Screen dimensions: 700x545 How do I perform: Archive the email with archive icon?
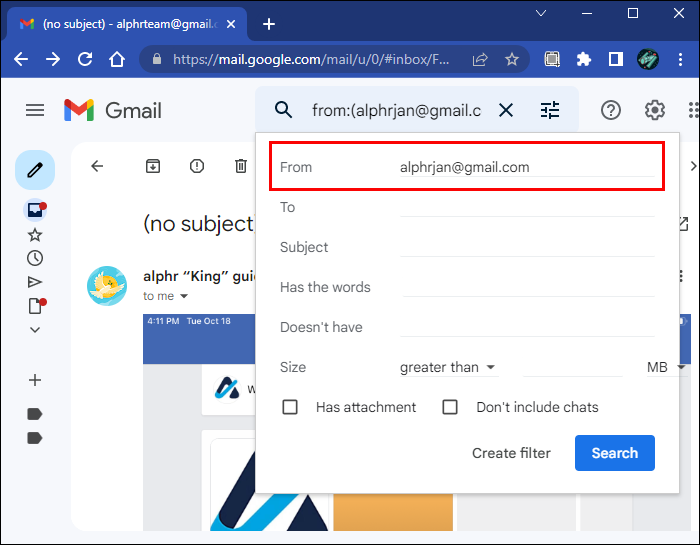(153, 166)
